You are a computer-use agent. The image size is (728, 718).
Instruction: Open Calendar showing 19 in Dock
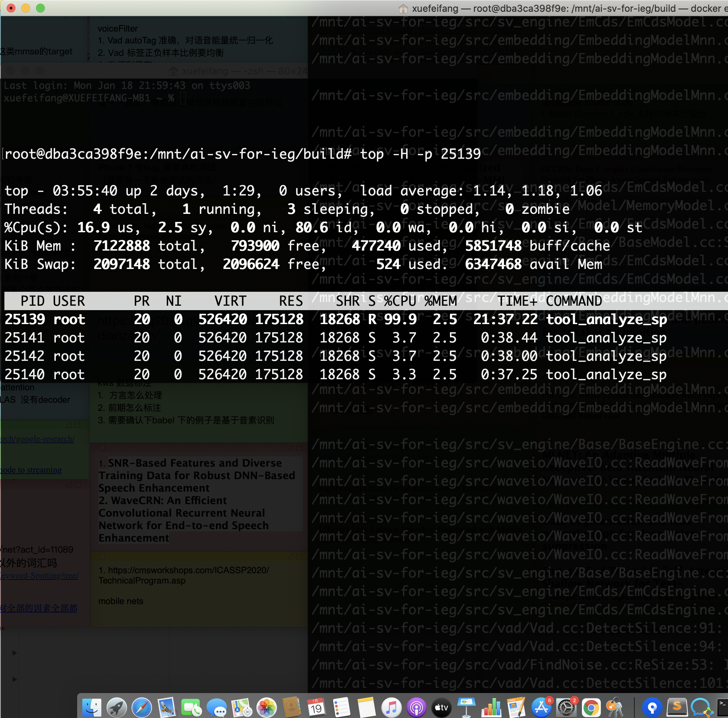(317, 707)
